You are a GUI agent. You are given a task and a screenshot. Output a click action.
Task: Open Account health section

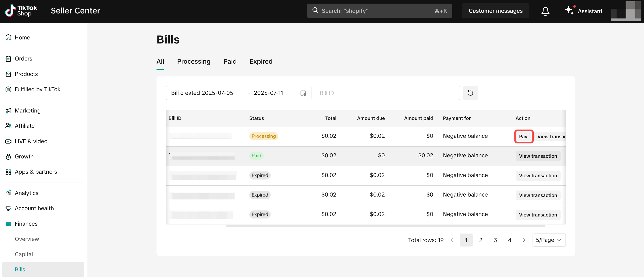pyautogui.click(x=34, y=208)
